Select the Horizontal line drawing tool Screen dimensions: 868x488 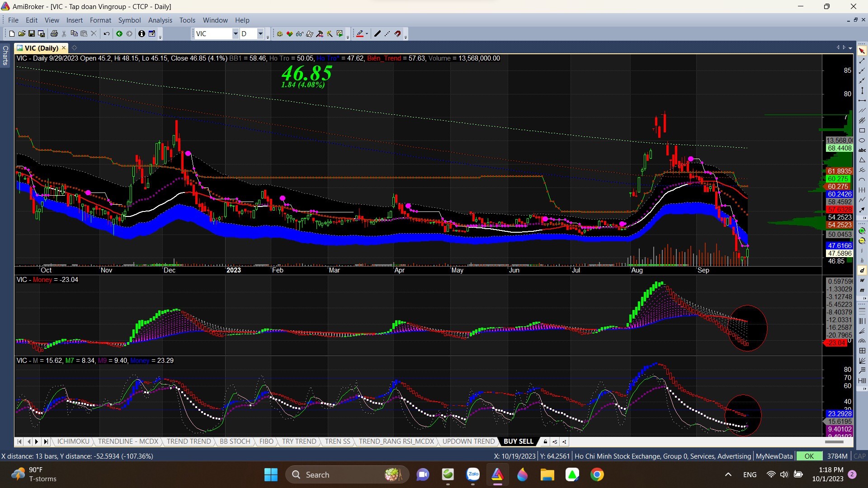[862, 100]
